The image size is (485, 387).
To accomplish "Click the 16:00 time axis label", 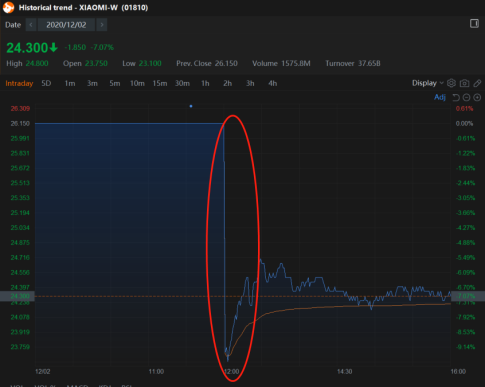I will [x=458, y=371].
